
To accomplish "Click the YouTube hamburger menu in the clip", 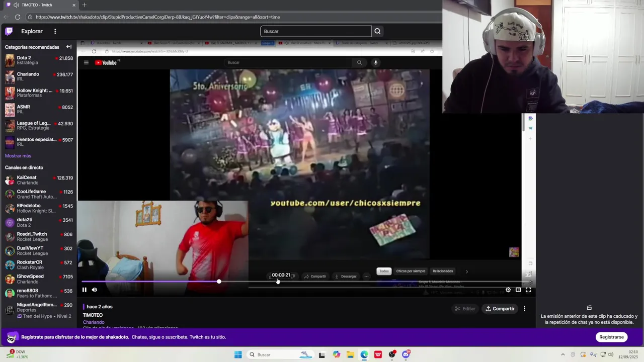I will tap(86, 62).
